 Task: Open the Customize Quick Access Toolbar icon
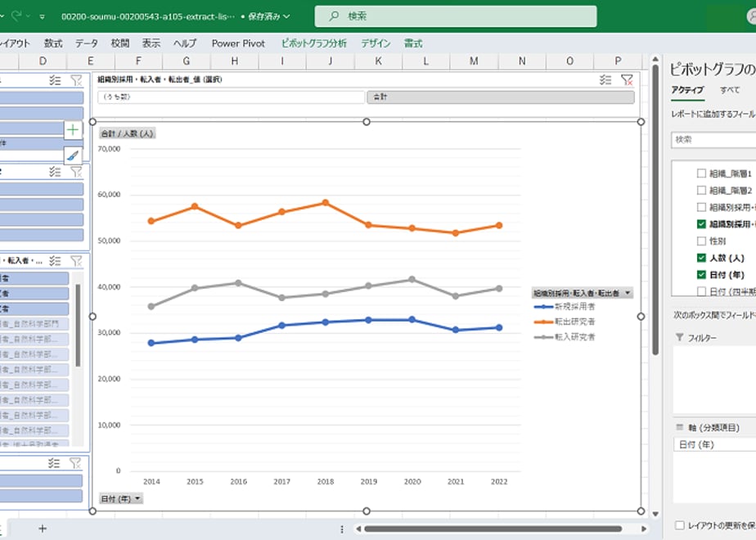[43, 16]
